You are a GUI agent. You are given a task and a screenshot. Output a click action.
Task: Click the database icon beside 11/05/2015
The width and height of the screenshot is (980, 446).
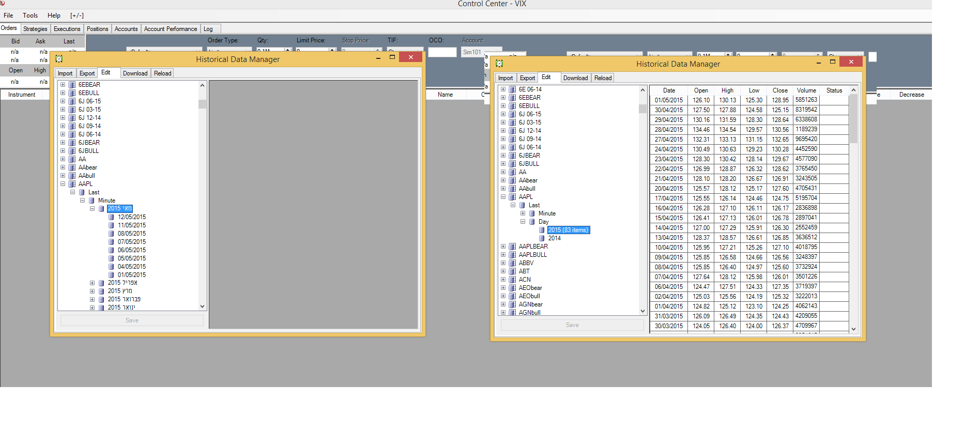point(111,225)
